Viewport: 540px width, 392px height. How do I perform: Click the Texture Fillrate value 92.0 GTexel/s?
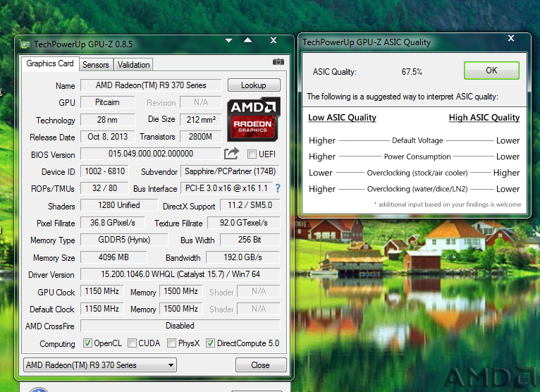pos(244,223)
